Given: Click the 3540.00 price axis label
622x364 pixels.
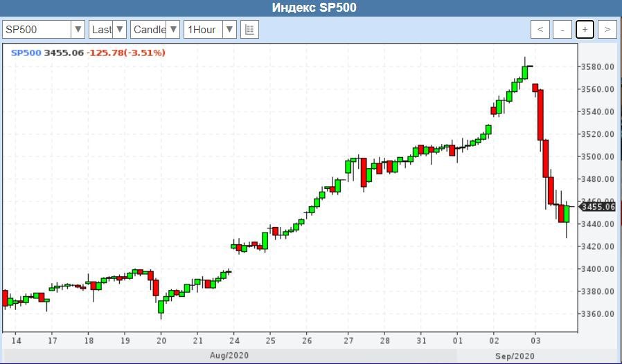Looking at the screenshot, I should (598, 112).
